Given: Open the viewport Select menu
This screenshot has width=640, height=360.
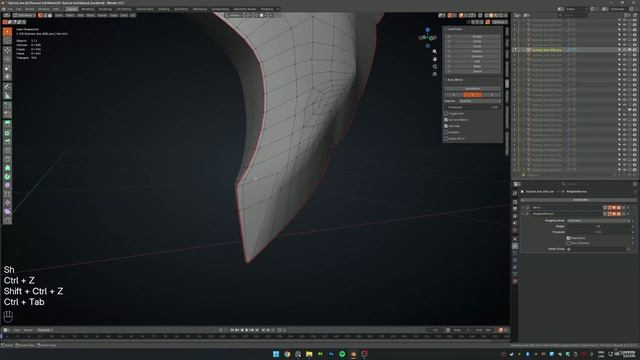Looking at the screenshot, I should tap(70, 16).
